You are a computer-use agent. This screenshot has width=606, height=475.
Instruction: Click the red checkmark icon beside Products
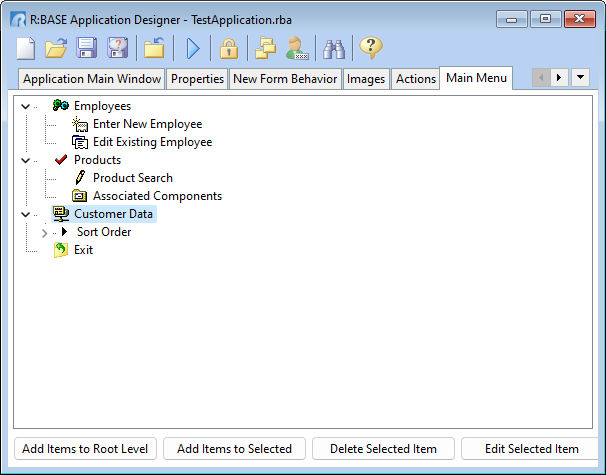coord(61,160)
